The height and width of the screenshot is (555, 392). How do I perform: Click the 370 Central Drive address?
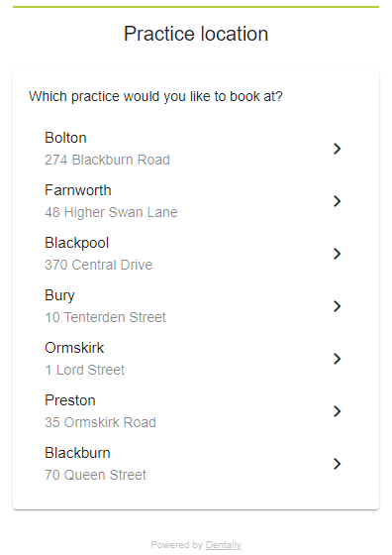[99, 265]
